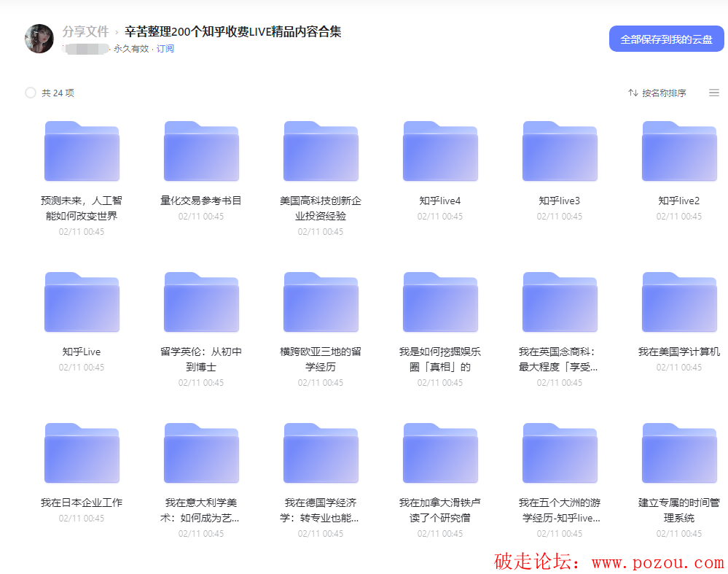
Task: Open the 我在加拿大滑铁卢读了个研究僧 folder icon
Action: 440,453
